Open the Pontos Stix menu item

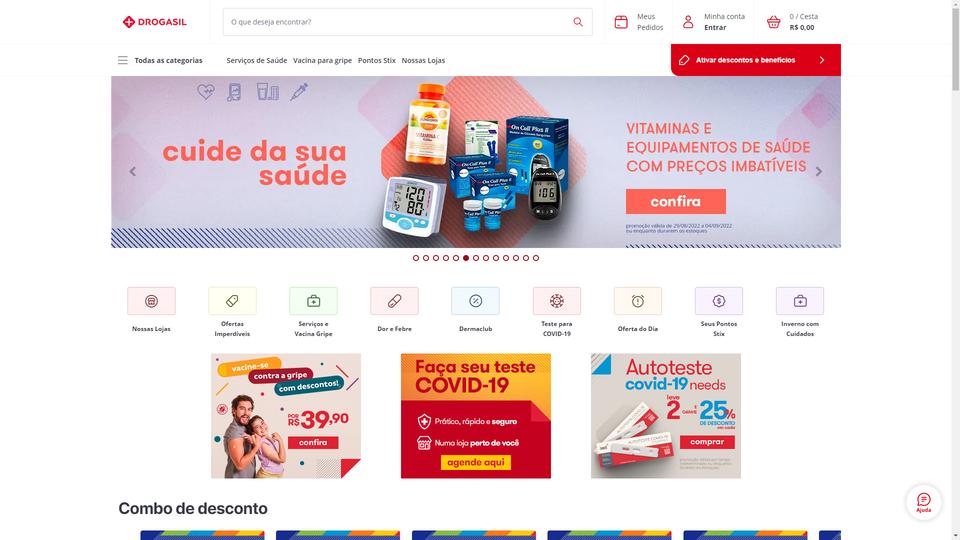pyautogui.click(x=377, y=60)
